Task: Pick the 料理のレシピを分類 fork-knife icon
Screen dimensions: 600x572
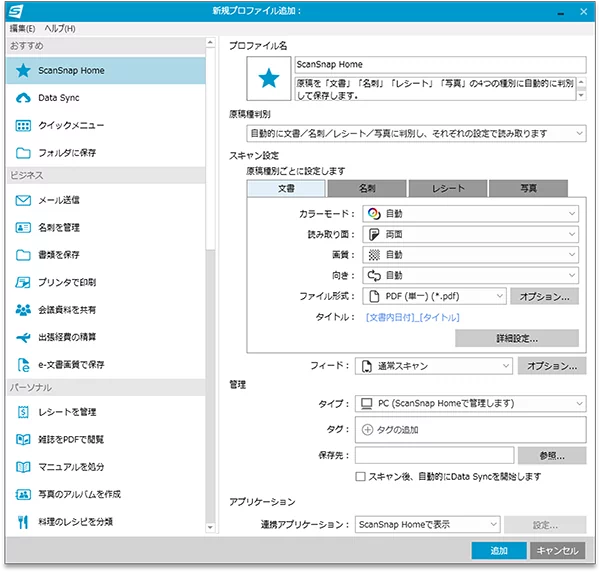Action: (23, 522)
